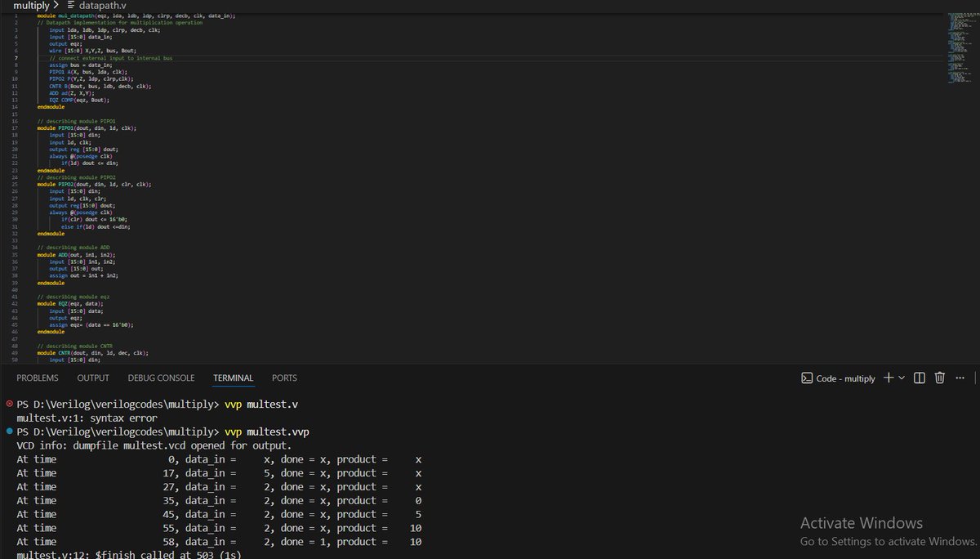Viewport: 980px width, 559px height.
Task: Click the 'module mul_datapath' declaration line
Action: pyautogui.click(x=136, y=16)
